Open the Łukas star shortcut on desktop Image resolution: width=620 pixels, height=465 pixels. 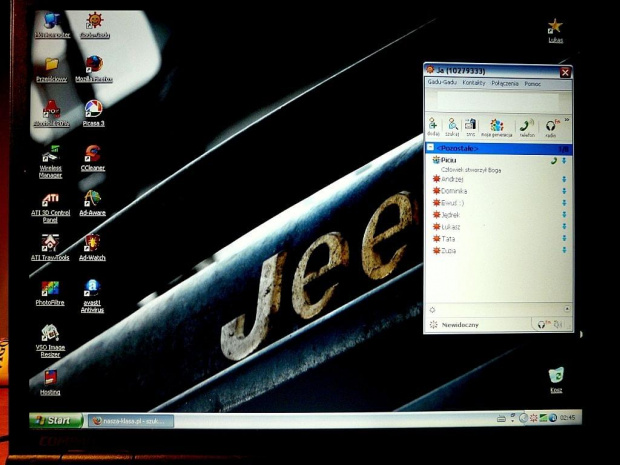click(555, 30)
